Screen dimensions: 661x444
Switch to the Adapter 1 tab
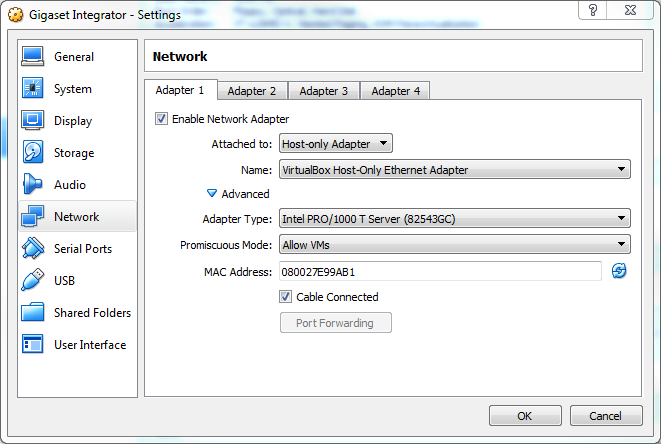click(180, 90)
